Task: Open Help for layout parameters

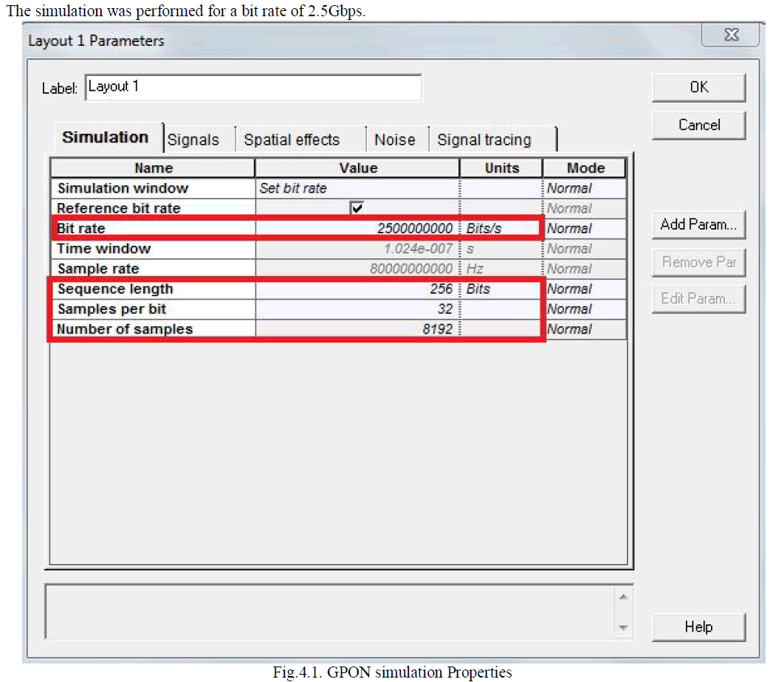Action: 698,627
